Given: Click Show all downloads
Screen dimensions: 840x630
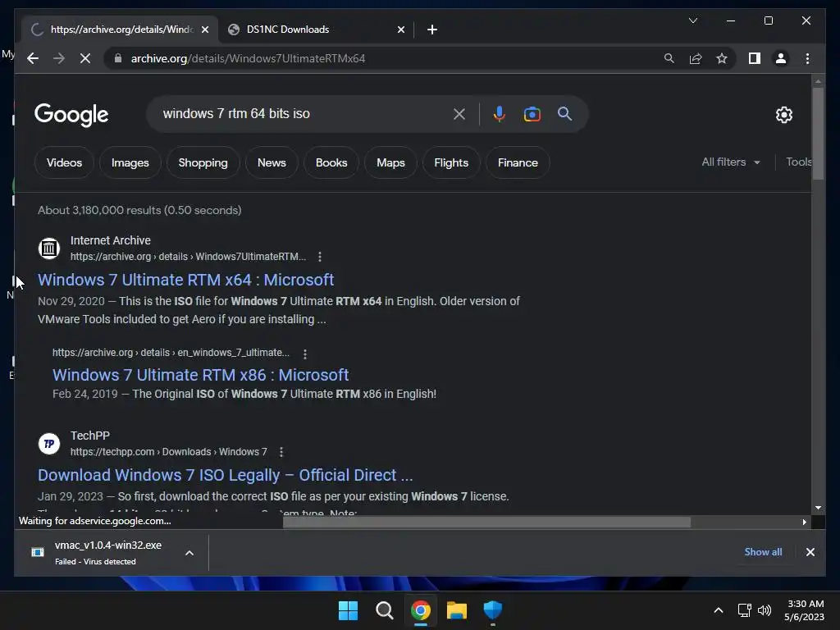Looking at the screenshot, I should (x=763, y=552).
